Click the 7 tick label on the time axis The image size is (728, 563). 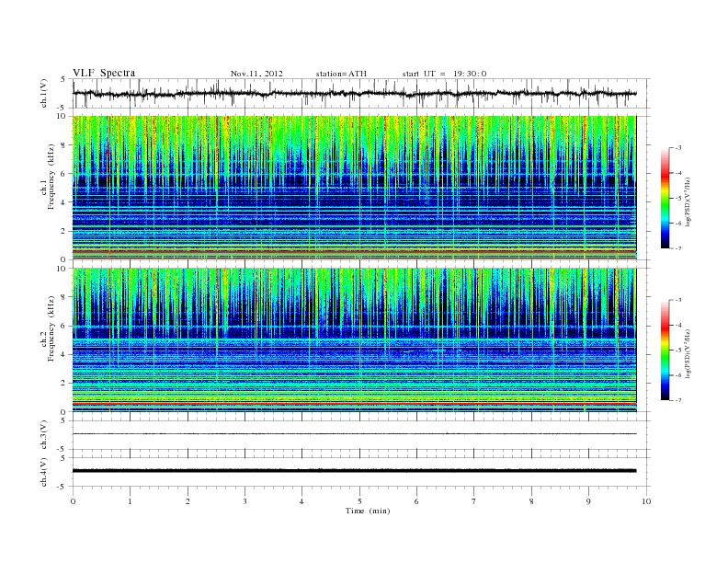(x=474, y=501)
